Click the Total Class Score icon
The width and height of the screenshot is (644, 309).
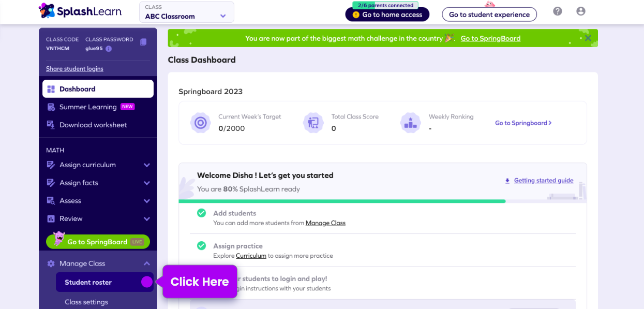click(x=313, y=123)
